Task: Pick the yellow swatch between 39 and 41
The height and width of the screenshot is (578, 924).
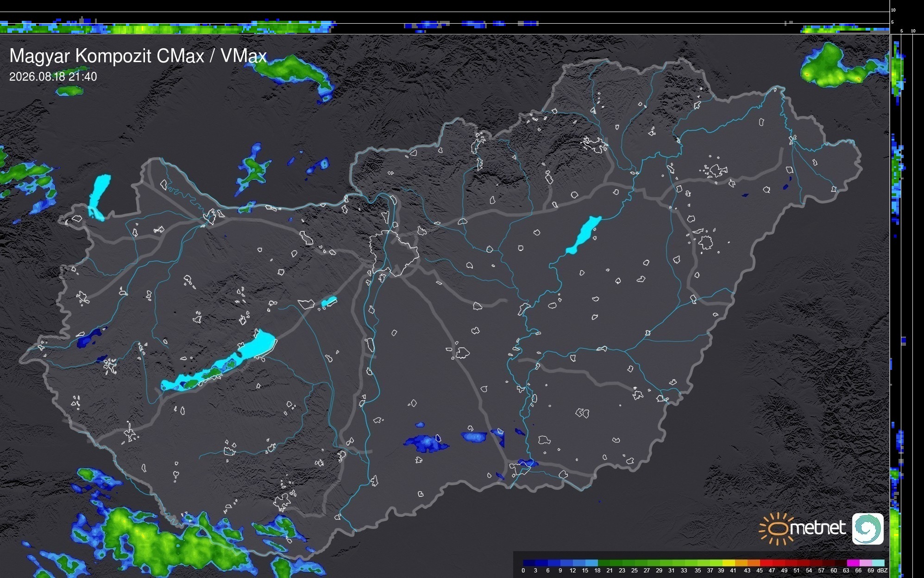Action: click(729, 563)
